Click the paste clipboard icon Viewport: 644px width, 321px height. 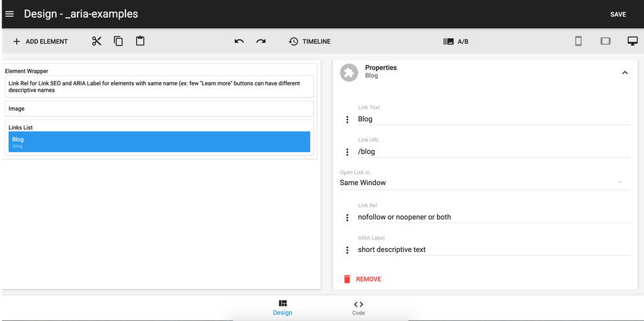click(x=140, y=41)
